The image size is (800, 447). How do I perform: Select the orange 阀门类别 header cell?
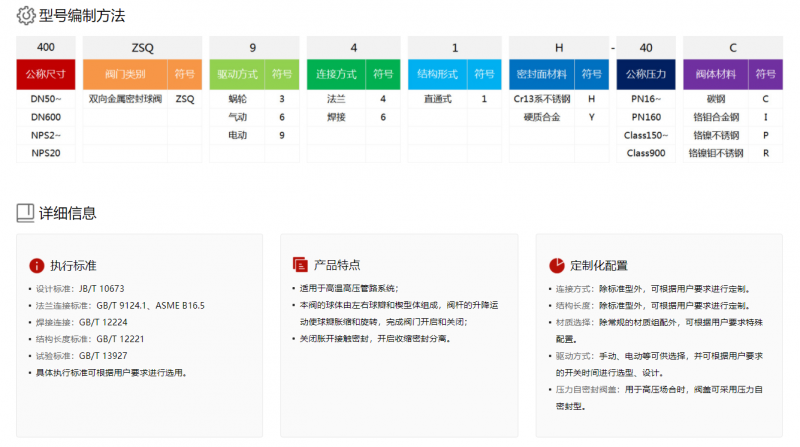(125, 74)
